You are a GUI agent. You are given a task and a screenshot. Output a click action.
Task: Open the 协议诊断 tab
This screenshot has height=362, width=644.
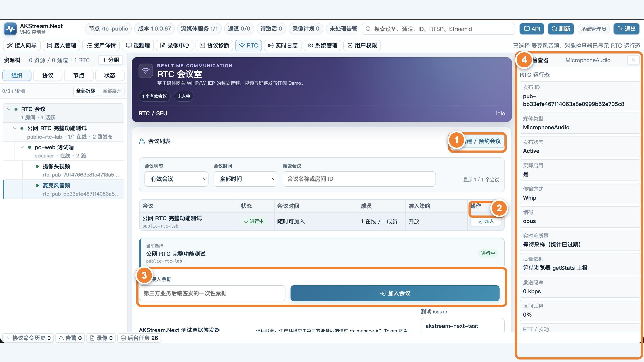(x=214, y=46)
